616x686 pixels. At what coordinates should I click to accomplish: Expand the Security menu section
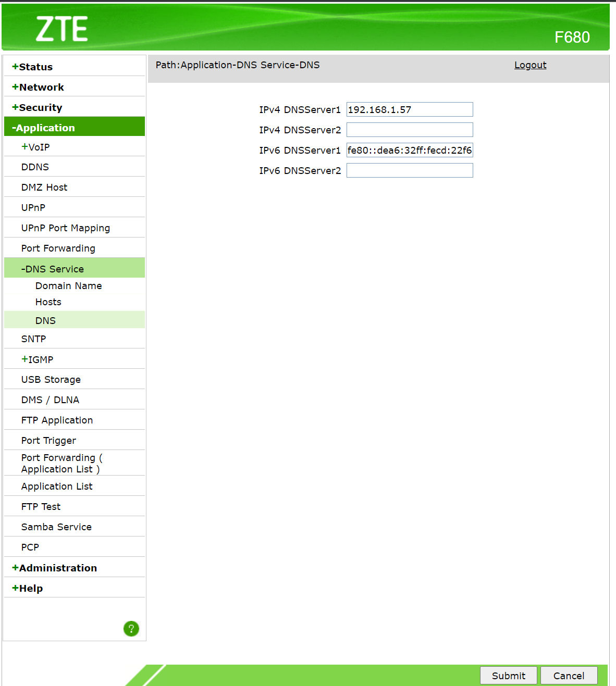[37, 107]
